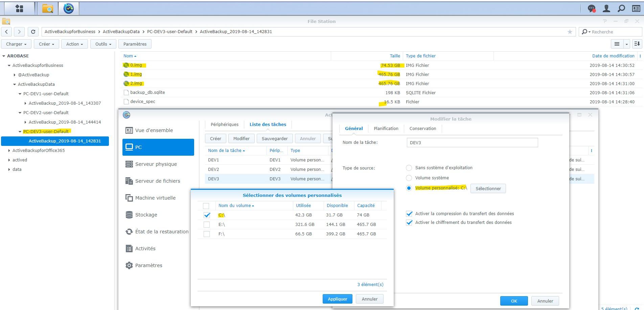The height and width of the screenshot is (310, 644).
Task: Check the F:\ volume checkbox
Action: pyautogui.click(x=207, y=234)
